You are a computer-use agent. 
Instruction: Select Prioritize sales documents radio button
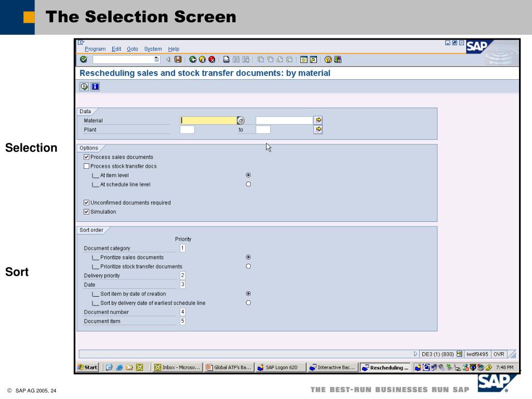[x=248, y=257]
